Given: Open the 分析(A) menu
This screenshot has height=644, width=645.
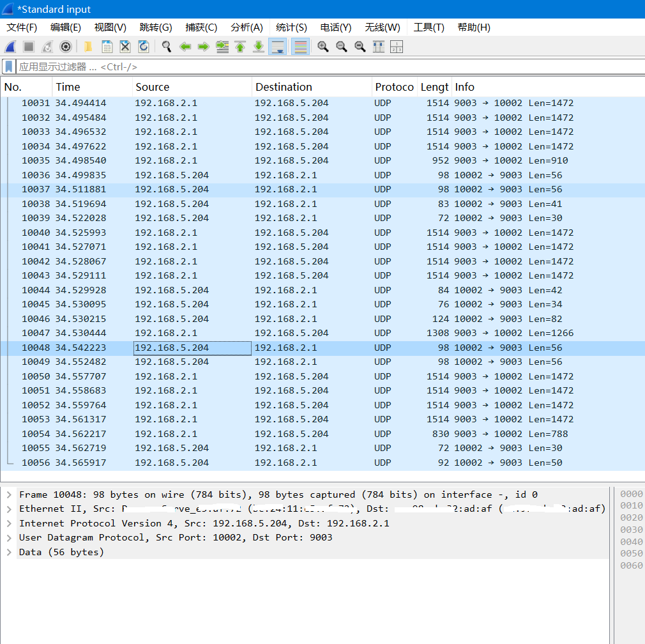Looking at the screenshot, I should [x=247, y=27].
